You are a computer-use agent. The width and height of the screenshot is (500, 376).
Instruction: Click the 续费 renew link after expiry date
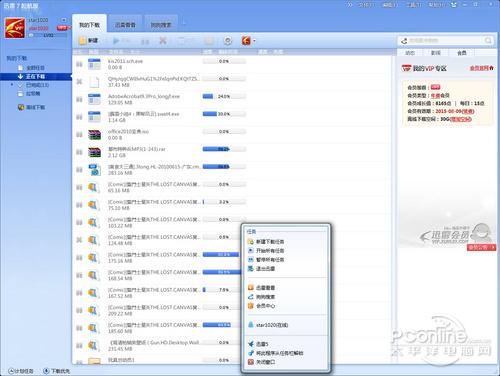point(468,111)
